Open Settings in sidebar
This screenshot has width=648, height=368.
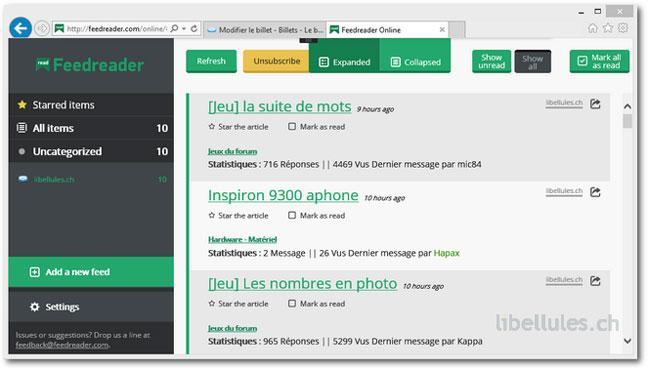click(91, 307)
